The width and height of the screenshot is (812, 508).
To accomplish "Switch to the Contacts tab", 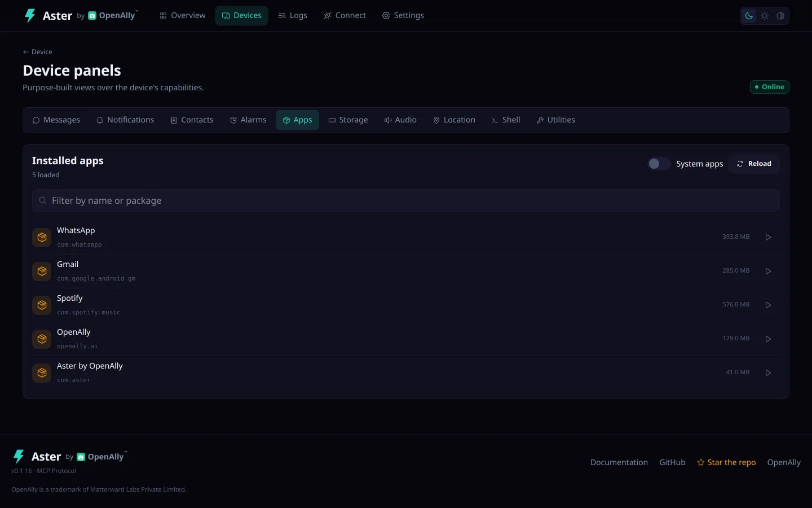I will pos(192,120).
